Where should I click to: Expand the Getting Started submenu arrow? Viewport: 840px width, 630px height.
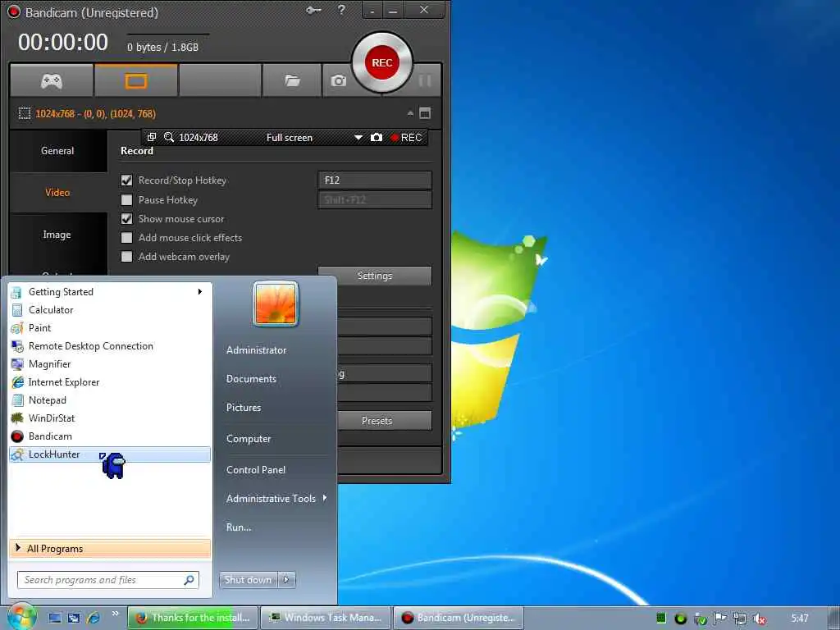(200, 291)
